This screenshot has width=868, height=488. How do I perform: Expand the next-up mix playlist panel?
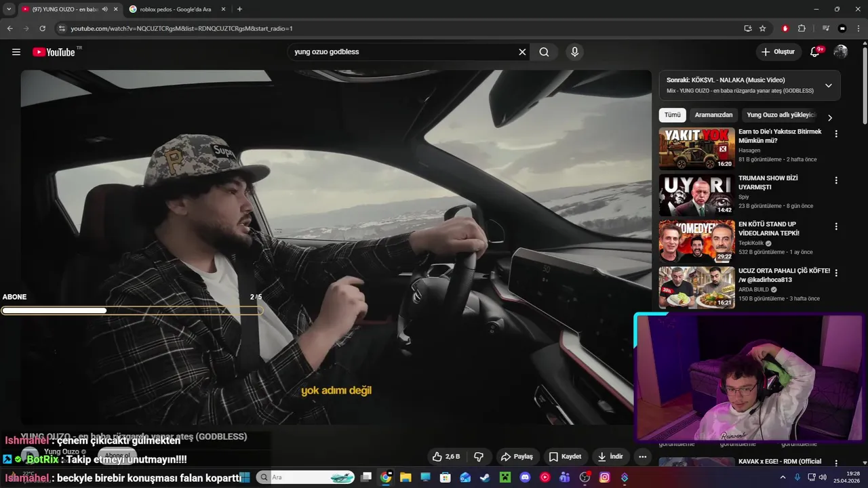click(x=829, y=85)
